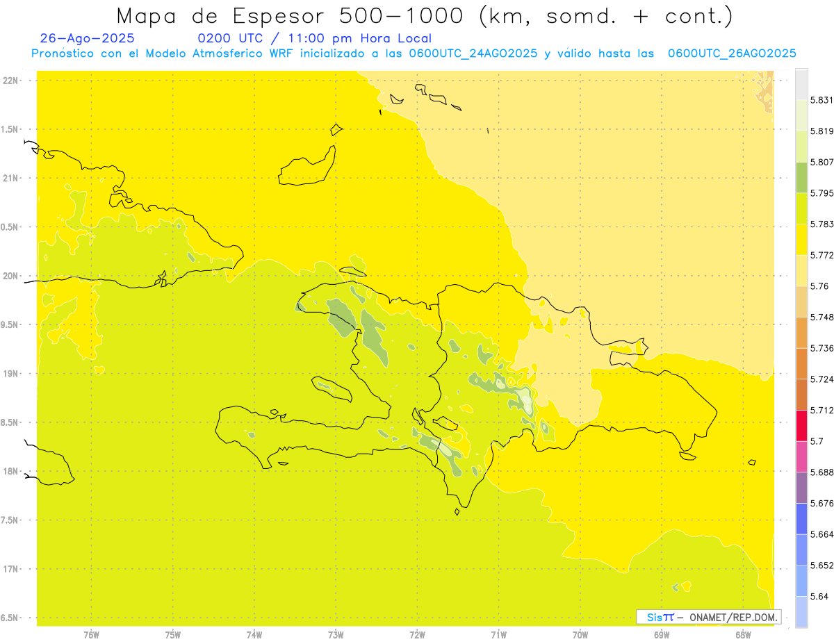
Task: Click the legend value 5.724
Action: click(x=821, y=379)
